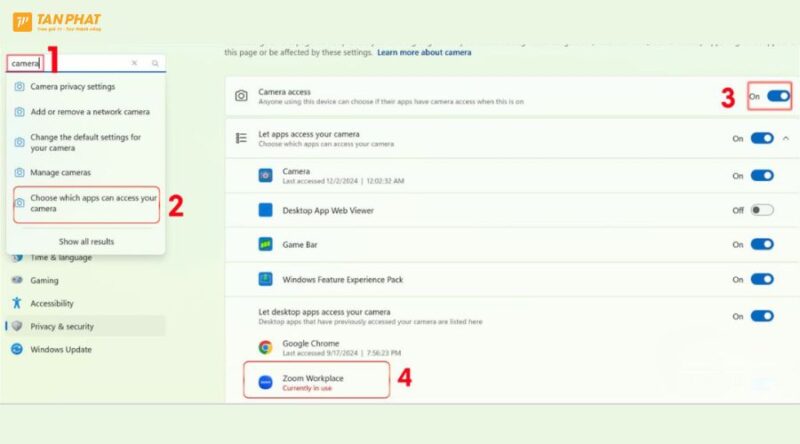The image size is (800, 444).
Task: Disable camera access for Game Bar
Action: pyautogui.click(x=762, y=244)
